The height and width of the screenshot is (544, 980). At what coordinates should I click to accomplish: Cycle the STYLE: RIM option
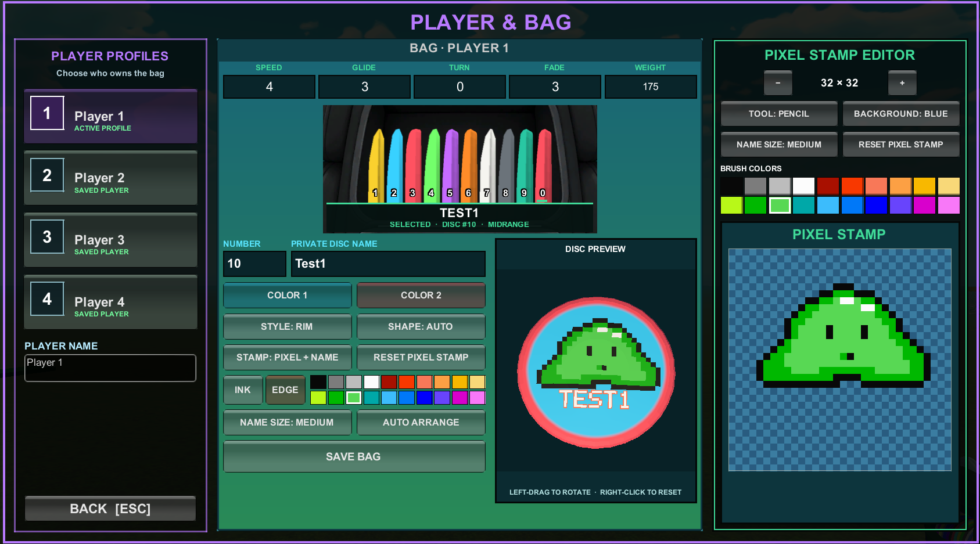[287, 327]
